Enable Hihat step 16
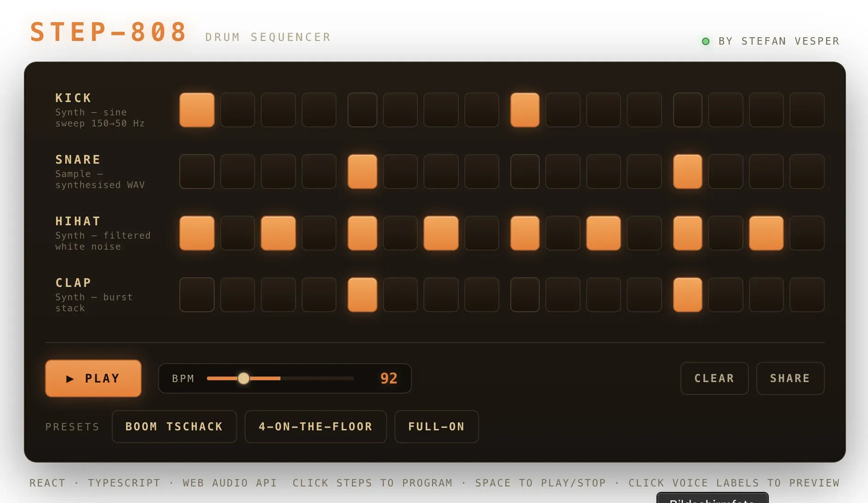This screenshot has height=503, width=868. click(807, 233)
